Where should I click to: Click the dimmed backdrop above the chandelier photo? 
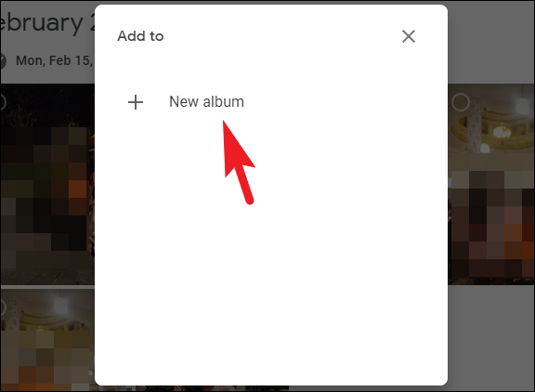coord(491,41)
